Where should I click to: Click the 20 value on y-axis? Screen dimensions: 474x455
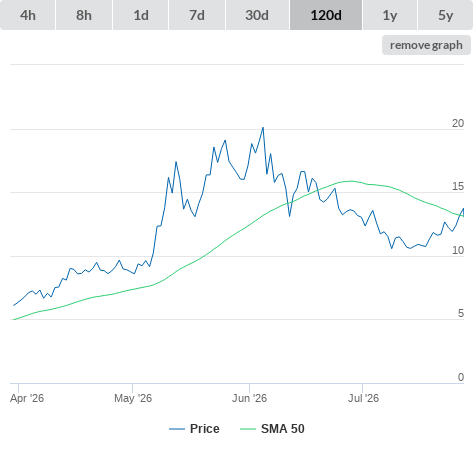(458, 123)
